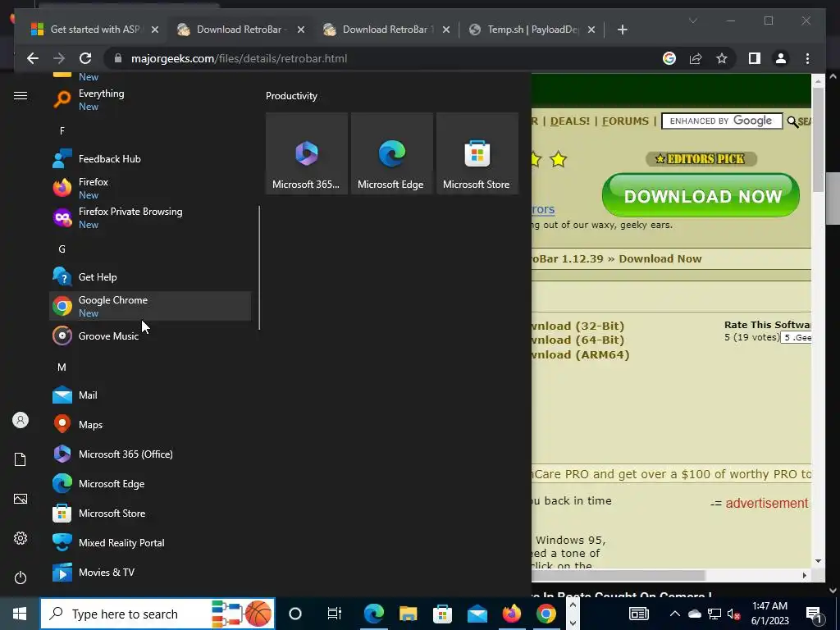Screen dimensions: 840x630
Task: Open Chrome tab search dropdown arrow
Action: pos(692,21)
